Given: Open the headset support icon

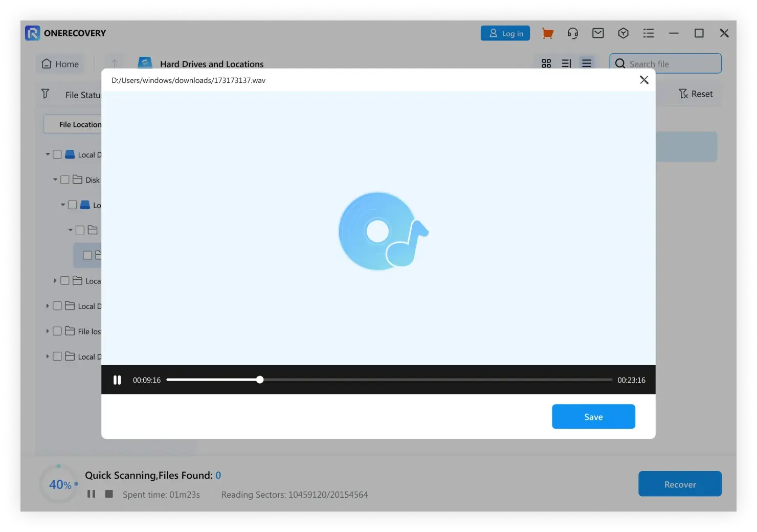Looking at the screenshot, I should (x=572, y=33).
